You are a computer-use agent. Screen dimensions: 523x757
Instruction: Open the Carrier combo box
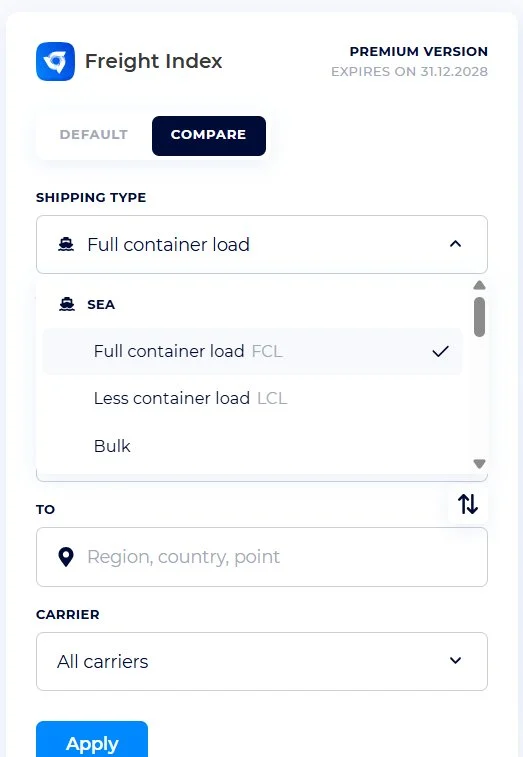pos(262,661)
